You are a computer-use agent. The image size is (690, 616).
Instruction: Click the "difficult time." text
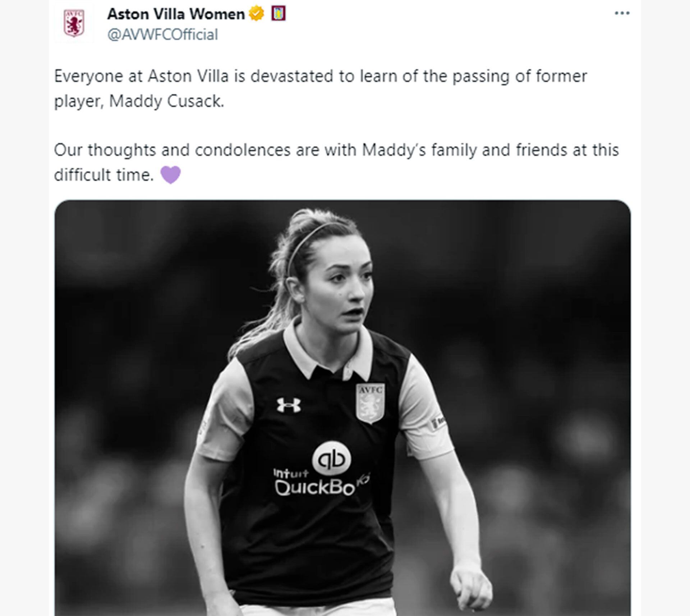(x=104, y=175)
